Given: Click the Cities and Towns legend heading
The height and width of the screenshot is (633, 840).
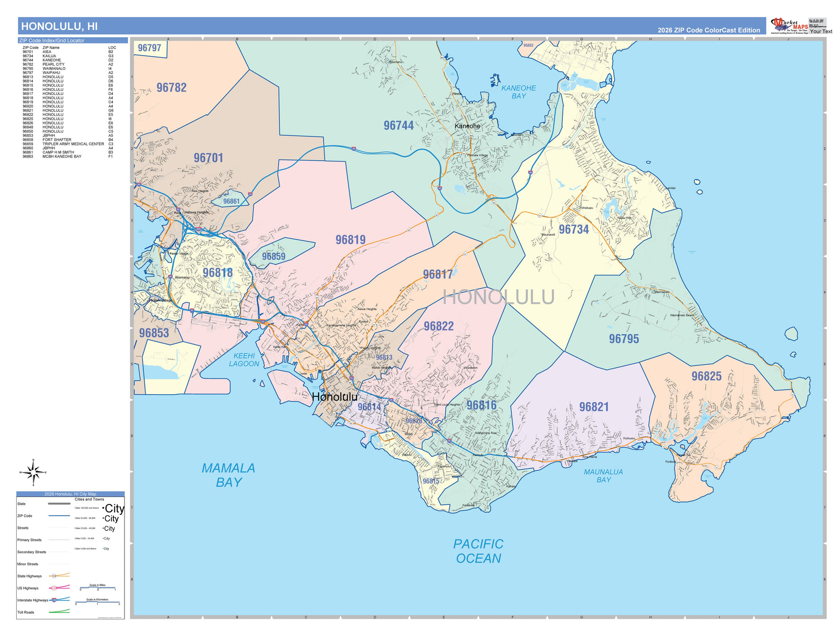Looking at the screenshot, I should pyautogui.click(x=89, y=499).
